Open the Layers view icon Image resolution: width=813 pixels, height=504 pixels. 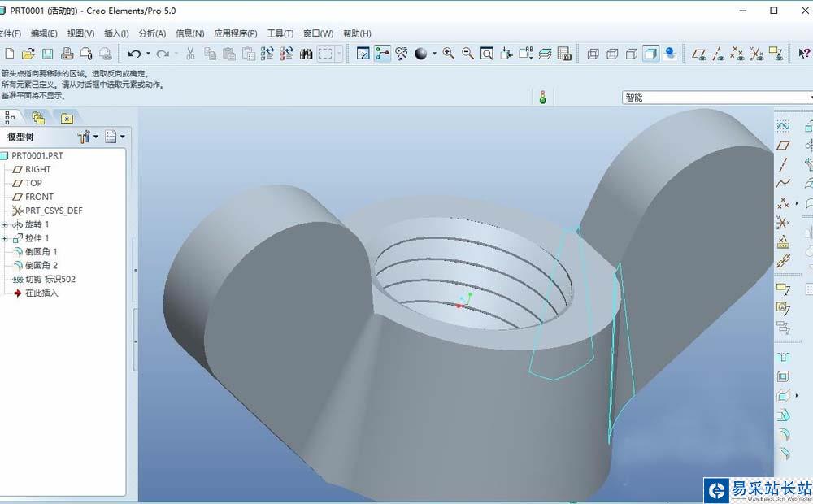tap(545, 54)
